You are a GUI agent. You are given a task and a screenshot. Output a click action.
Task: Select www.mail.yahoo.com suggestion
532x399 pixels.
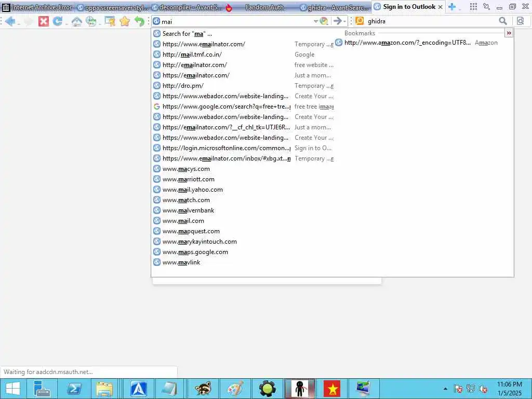click(243, 190)
